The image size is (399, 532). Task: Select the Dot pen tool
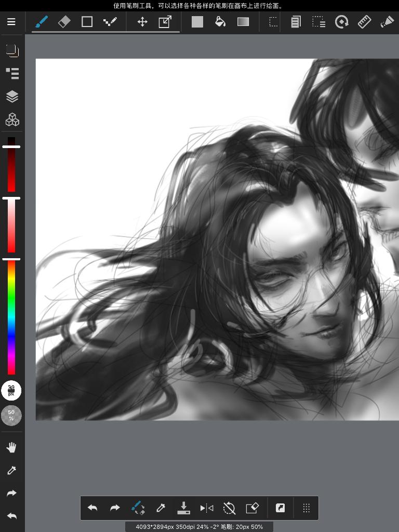pos(110,22)
